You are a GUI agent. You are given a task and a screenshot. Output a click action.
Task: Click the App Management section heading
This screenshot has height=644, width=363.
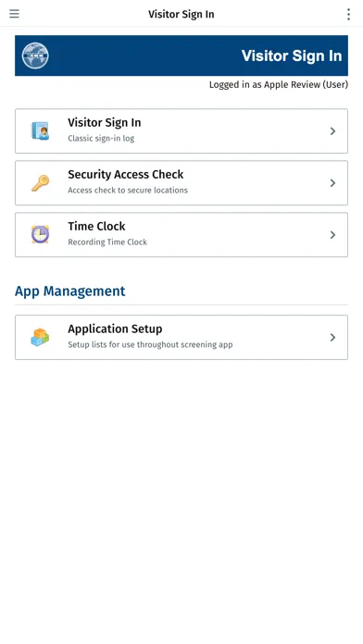(69, 291)
